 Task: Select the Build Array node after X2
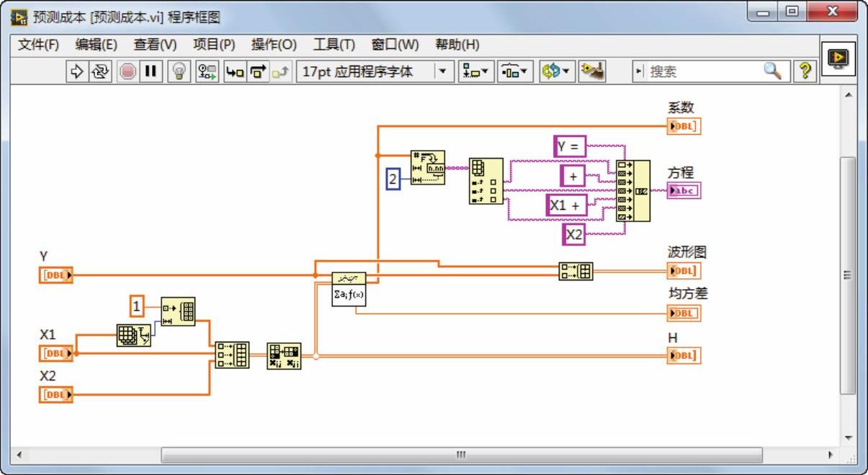pos(232,355)
